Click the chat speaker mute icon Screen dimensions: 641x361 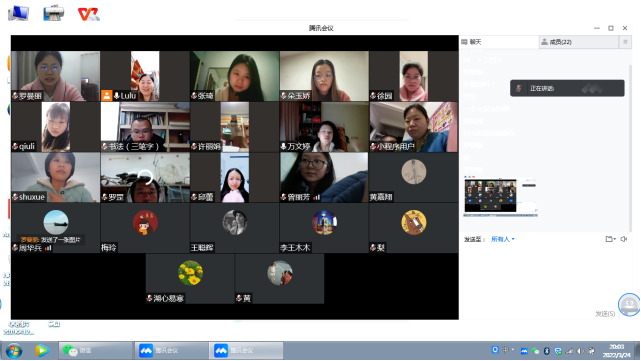(623, 239)
